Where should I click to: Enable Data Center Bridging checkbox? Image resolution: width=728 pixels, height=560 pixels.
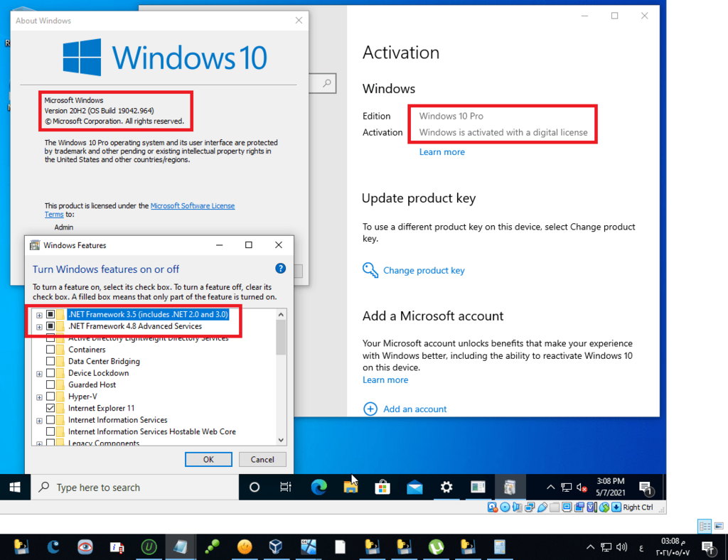pos(50,361)
